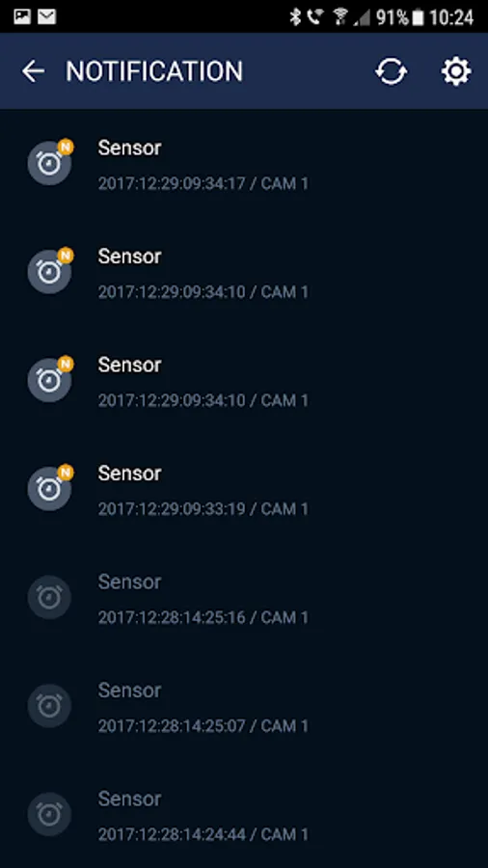This screenshot has height=868, width=488.
Task: Tap the Wi-Fi indicator in status bar
Action: pyautogui.click(x=339, y=17)
